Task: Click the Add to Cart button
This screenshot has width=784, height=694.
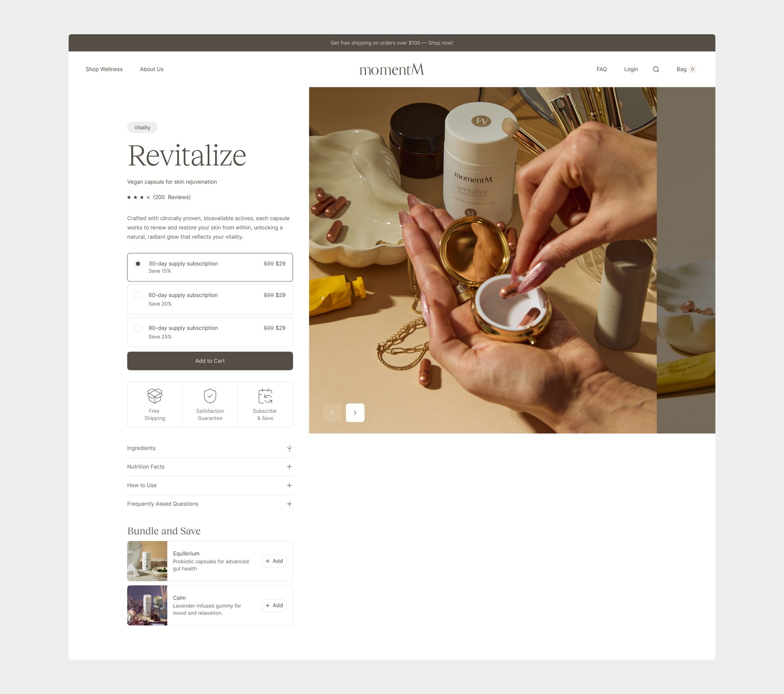Action: (210, 361)
